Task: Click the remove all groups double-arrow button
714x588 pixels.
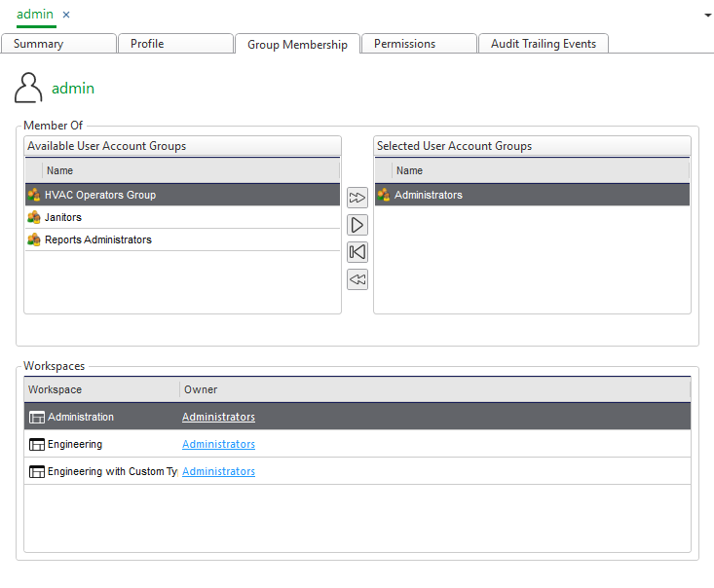Action: 357,279
